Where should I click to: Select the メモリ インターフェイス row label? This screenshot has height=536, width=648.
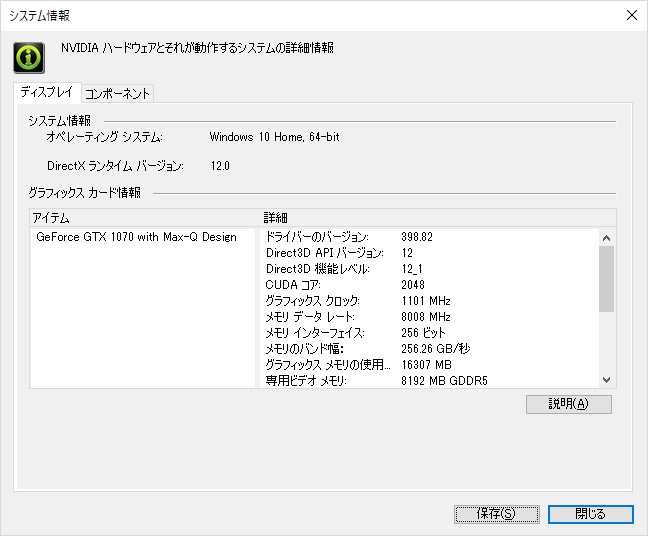[315, 333]
